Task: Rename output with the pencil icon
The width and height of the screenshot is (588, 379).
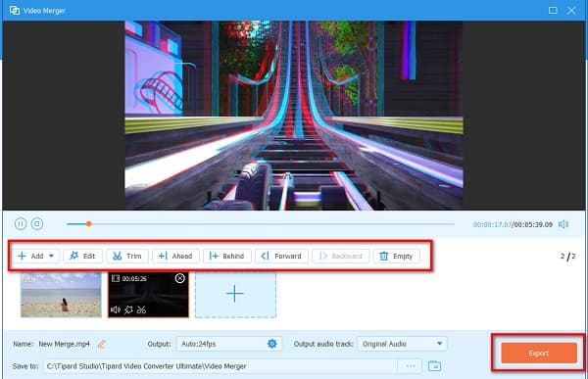Action: pyautogui.click(x=101, y=344)
